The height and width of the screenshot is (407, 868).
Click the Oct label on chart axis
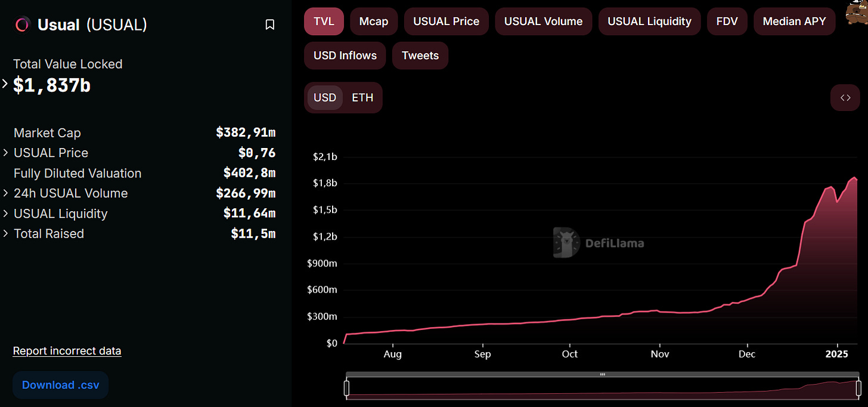[x=570, y=354]
